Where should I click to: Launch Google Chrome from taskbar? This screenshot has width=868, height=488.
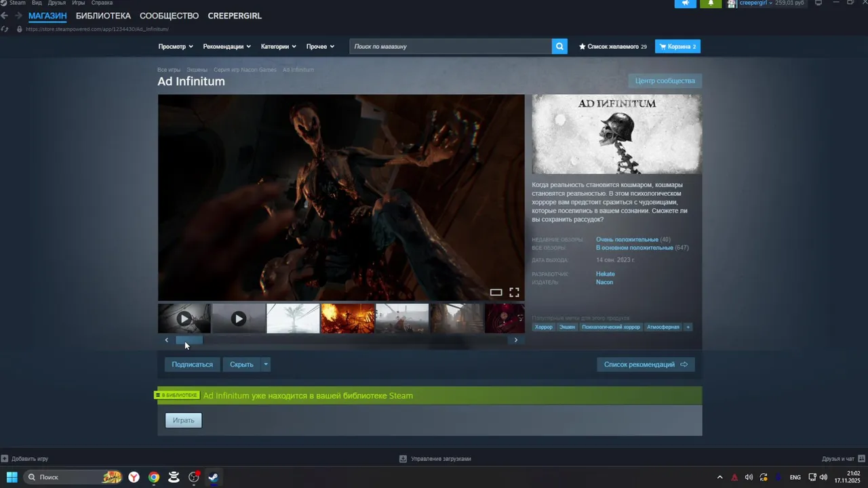[154, 477]
